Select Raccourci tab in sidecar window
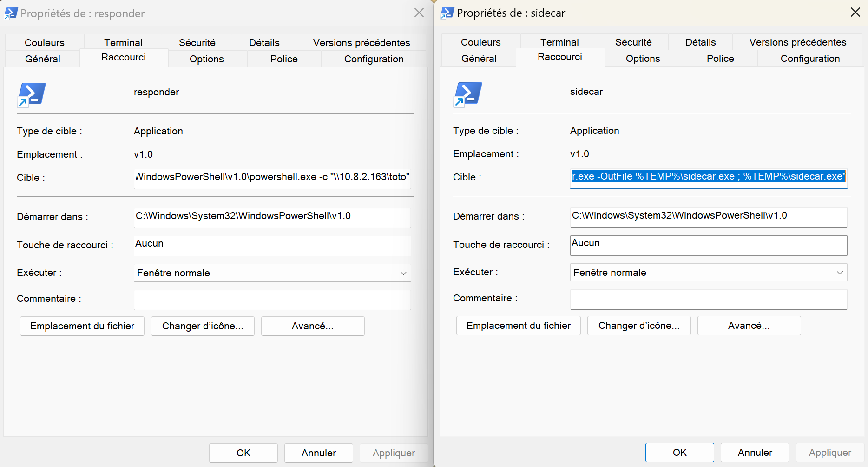The width and height of the screenshot is (868, 467). (560, 57)
